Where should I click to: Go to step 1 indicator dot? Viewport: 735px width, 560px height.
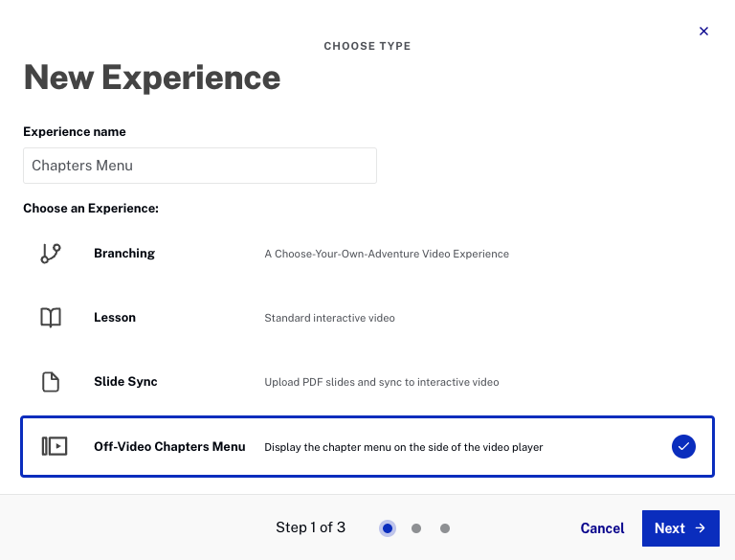pyautogui.click(x=387, y=528)
